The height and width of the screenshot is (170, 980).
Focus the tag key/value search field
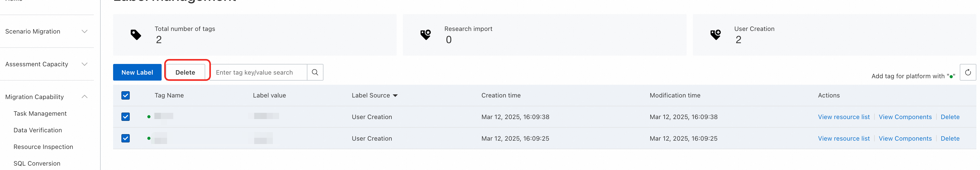[x=259, y=73]
